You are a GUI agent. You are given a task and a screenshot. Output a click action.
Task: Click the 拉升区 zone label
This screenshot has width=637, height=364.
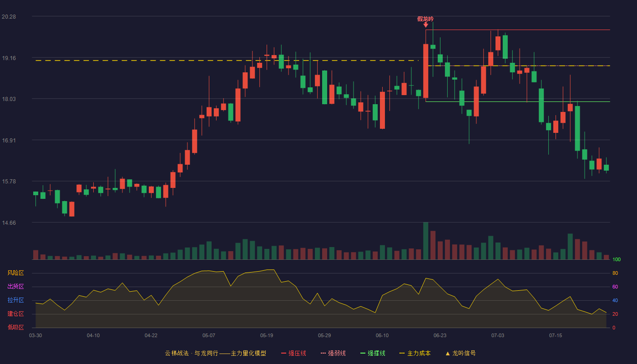pyautogui.click(x=15, y=300)
